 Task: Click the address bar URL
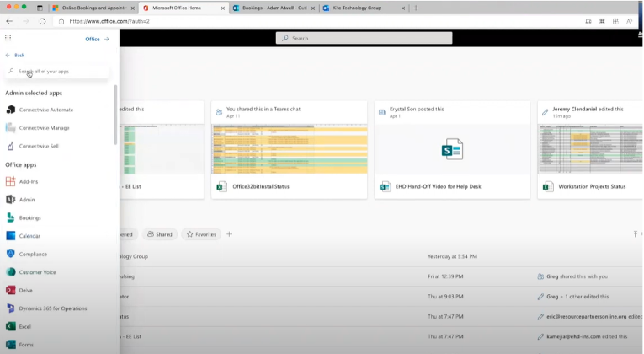click(109, 21)
